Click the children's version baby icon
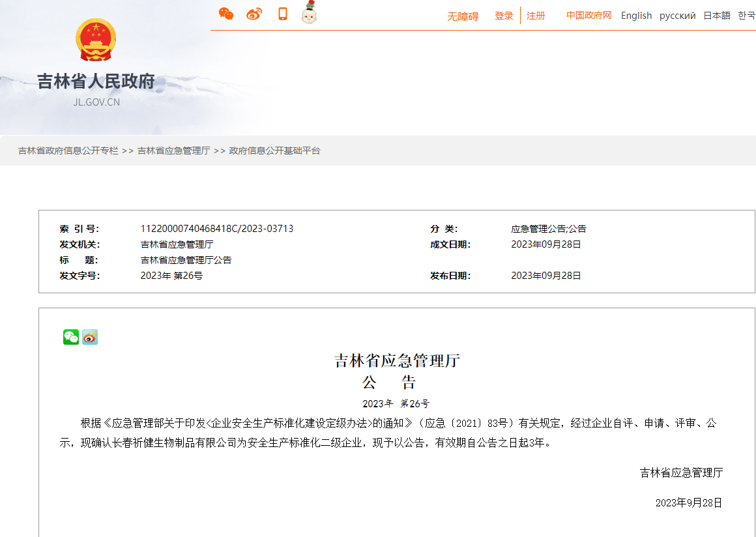756x537 pixels. [308, 12]
